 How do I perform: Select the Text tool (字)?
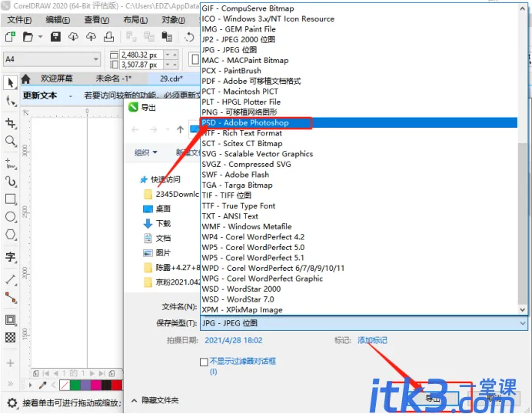(11, 257)
